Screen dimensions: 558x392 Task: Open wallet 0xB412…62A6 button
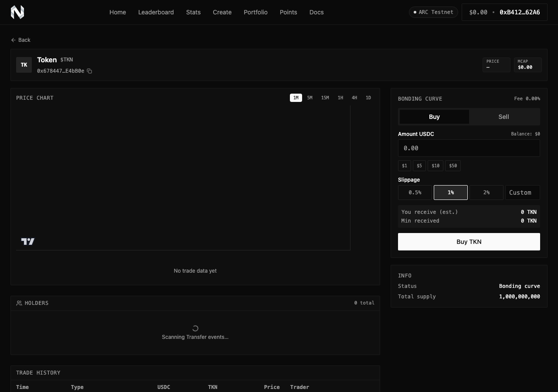tap(504, 12)
